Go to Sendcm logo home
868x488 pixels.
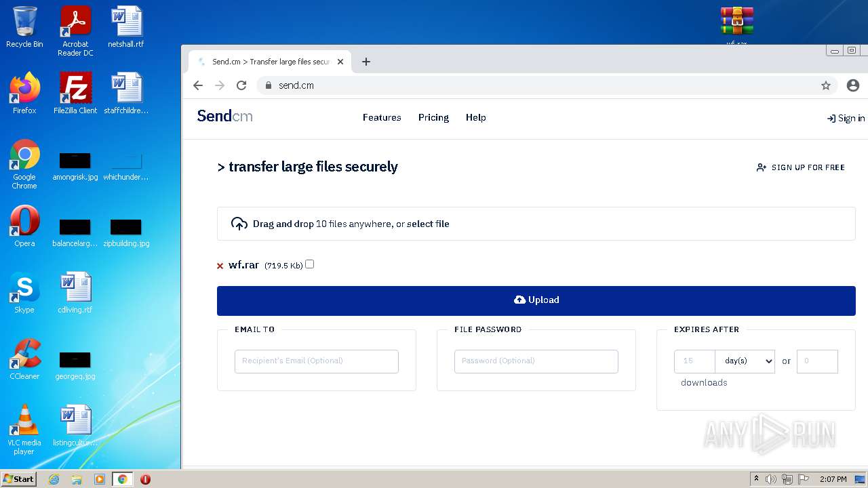tap(224, 116)
